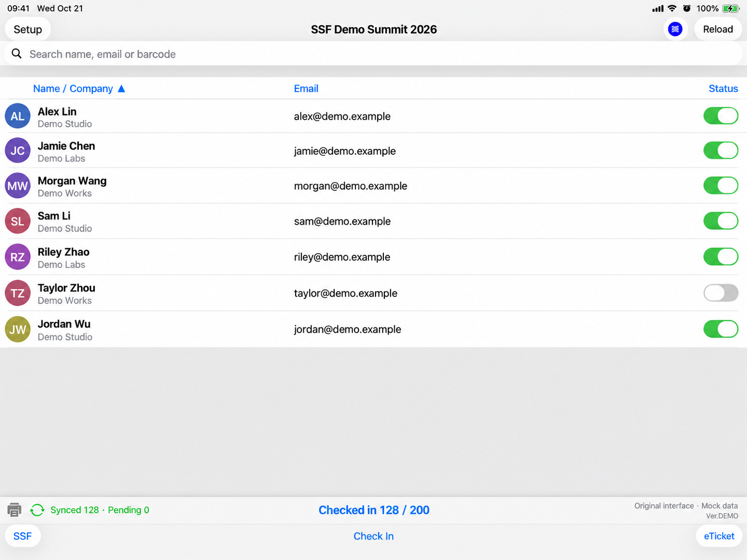Image resolution: width=747 pixels, height=560 pixels.
Task: Tap the Check In button
Action: coord(373,536)
